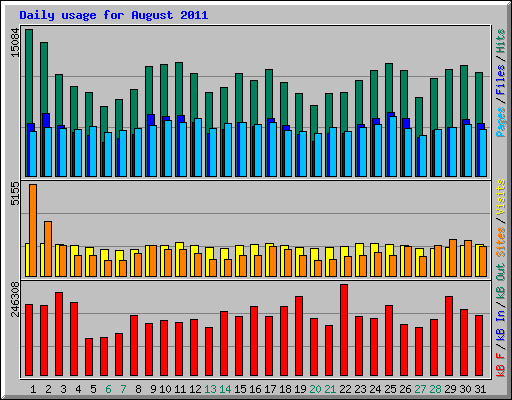Click day label 8 on x-axis
The image size is (512, 400).
138,389
